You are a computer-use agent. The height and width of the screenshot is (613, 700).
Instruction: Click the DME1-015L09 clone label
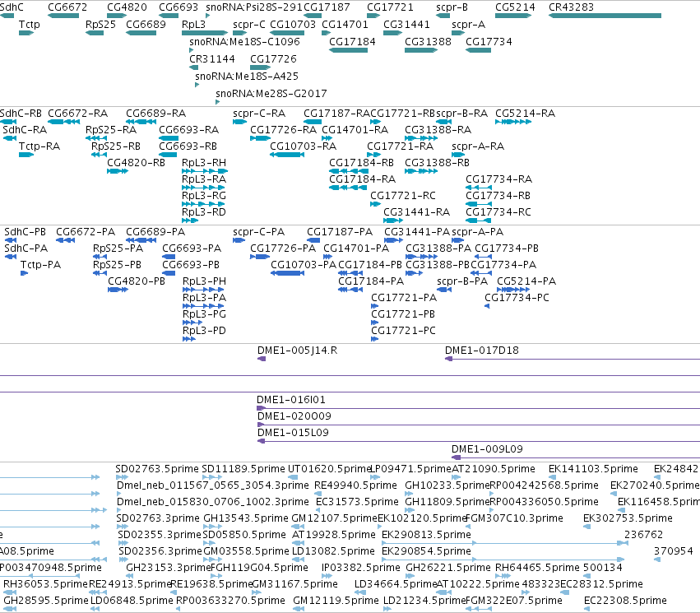[293, 433]
